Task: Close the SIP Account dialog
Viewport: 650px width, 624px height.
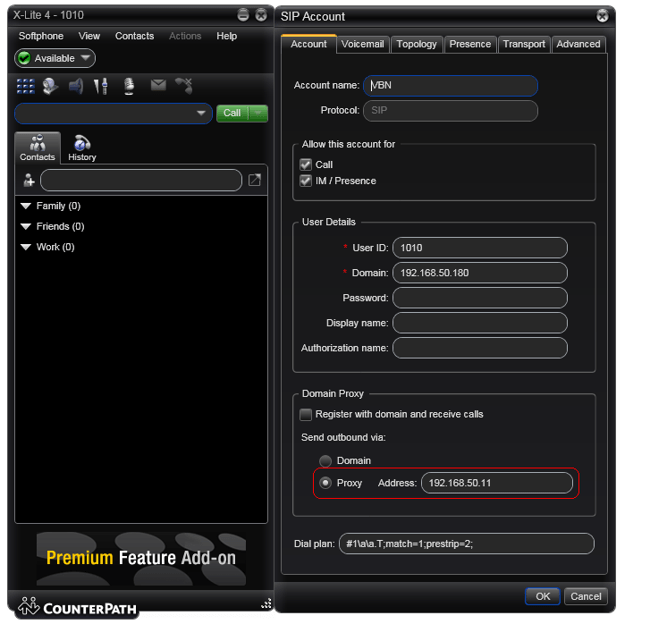Action: [x=602, y=16]
